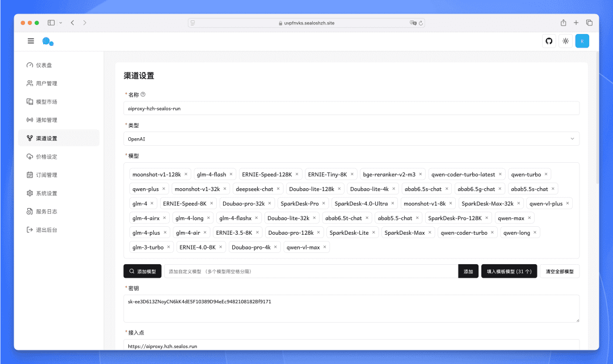
Task: Click the blue chat logo icon
Action: [x=48, y=41]
